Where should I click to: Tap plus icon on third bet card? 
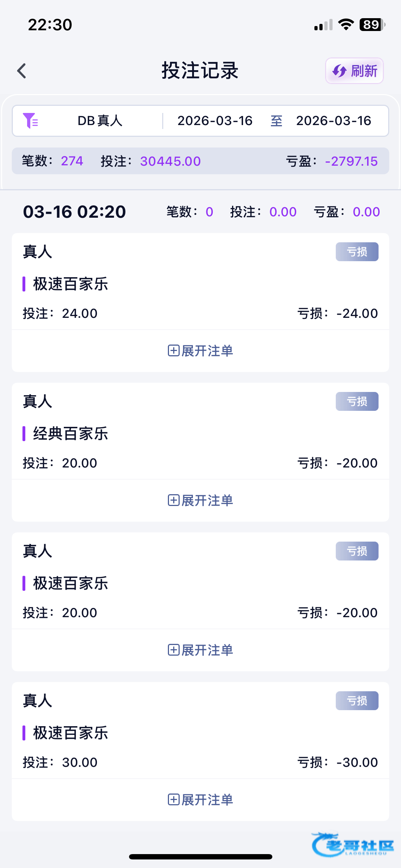tap(173, 650)
